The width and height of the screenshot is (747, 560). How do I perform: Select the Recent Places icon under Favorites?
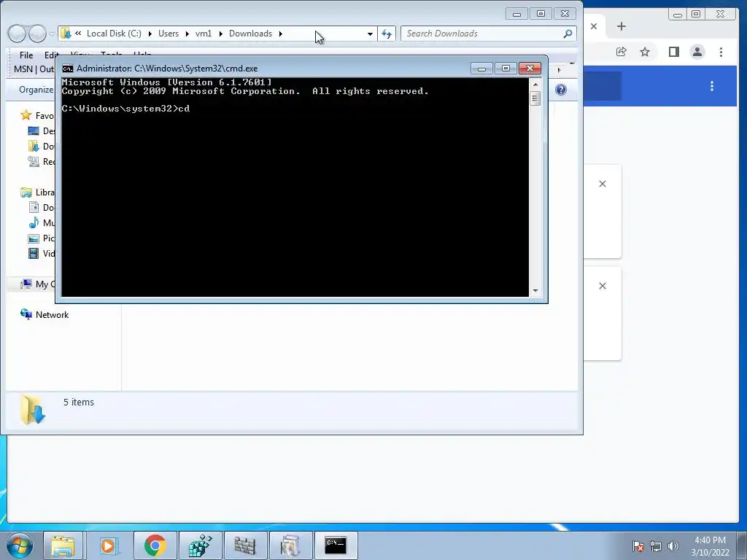coord(34,161)
